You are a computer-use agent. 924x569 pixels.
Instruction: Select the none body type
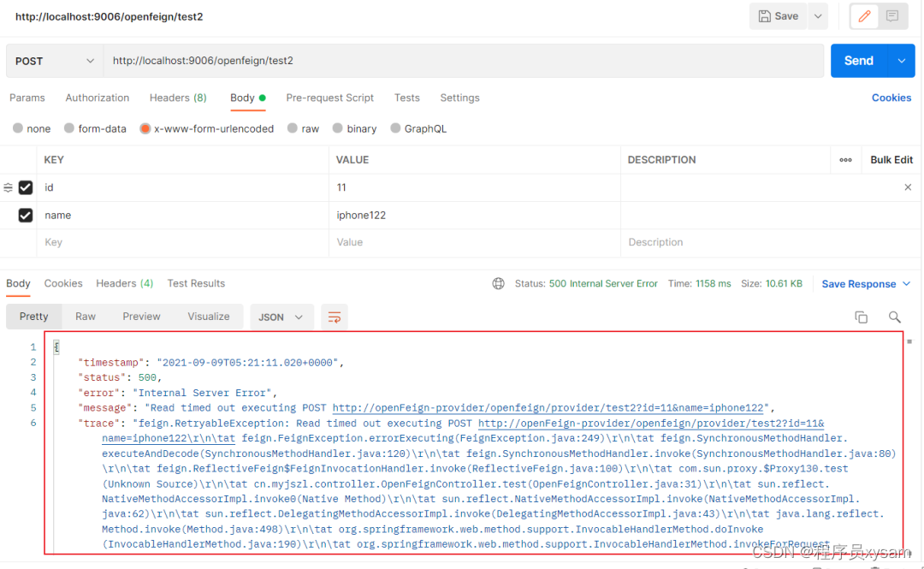click(18, 128)
